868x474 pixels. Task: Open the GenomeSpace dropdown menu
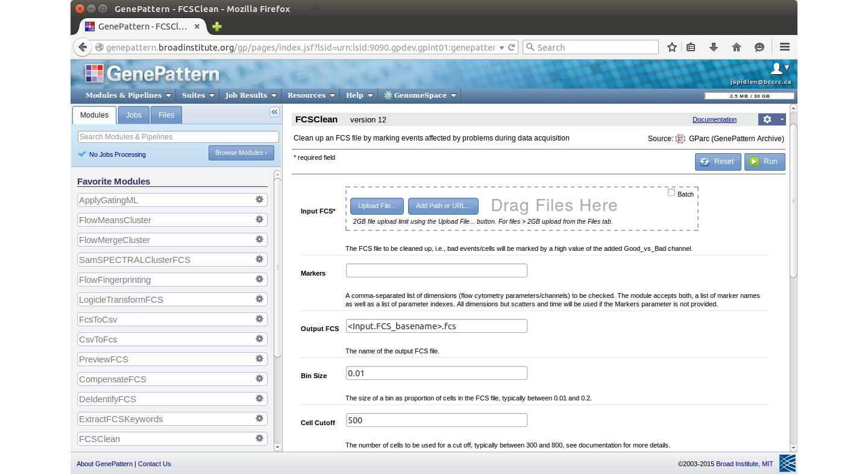pyautogui.click(x=420, y=95)
